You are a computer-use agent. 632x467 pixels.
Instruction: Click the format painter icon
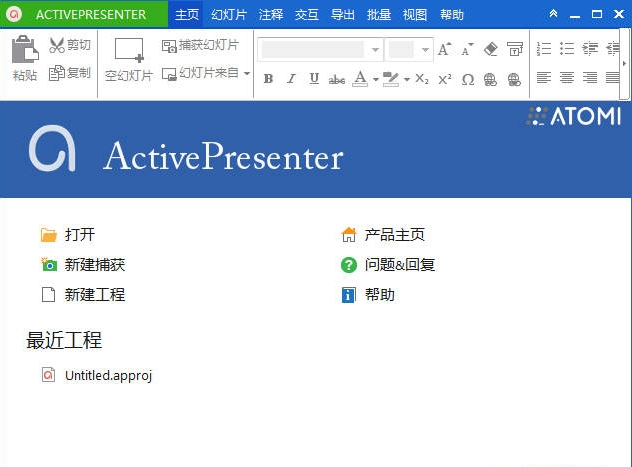[515, 49]
